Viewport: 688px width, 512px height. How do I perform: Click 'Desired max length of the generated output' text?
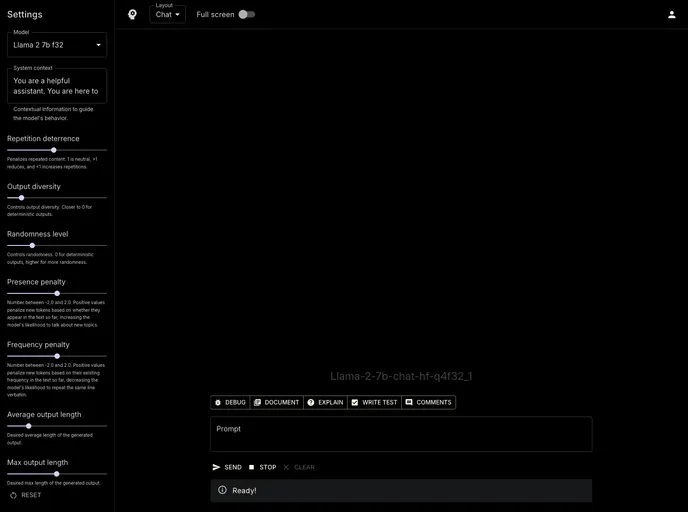coord(54,483)
